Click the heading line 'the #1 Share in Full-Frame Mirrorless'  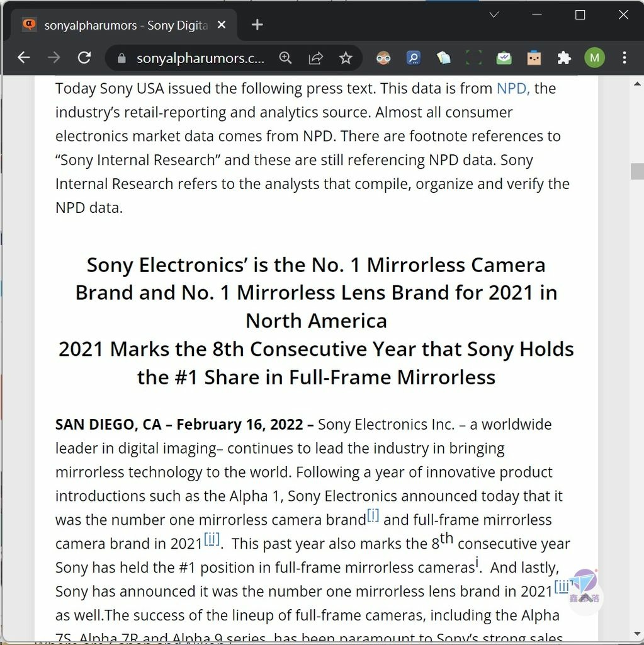[316, 377]
